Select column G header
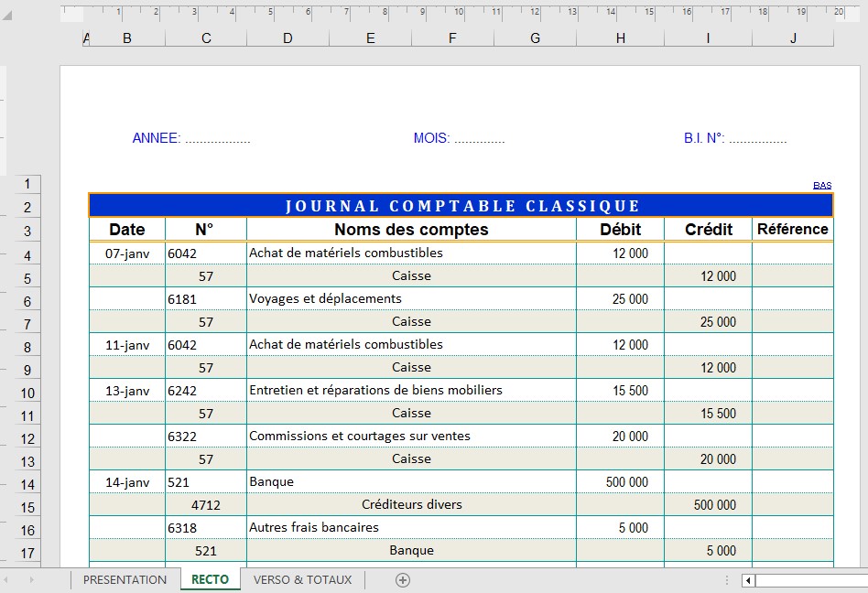This screenshot has width=868, height=593. tap(535, 38)
